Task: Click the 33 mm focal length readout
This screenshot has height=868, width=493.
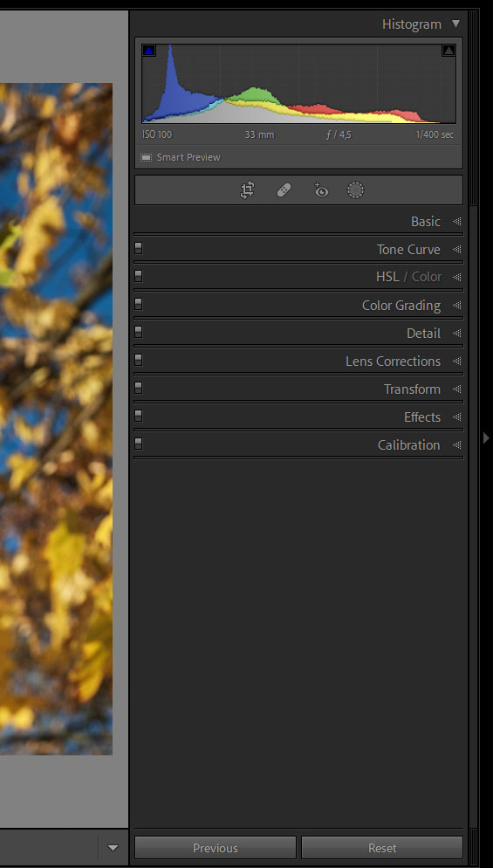Action: tap(259, 134)
